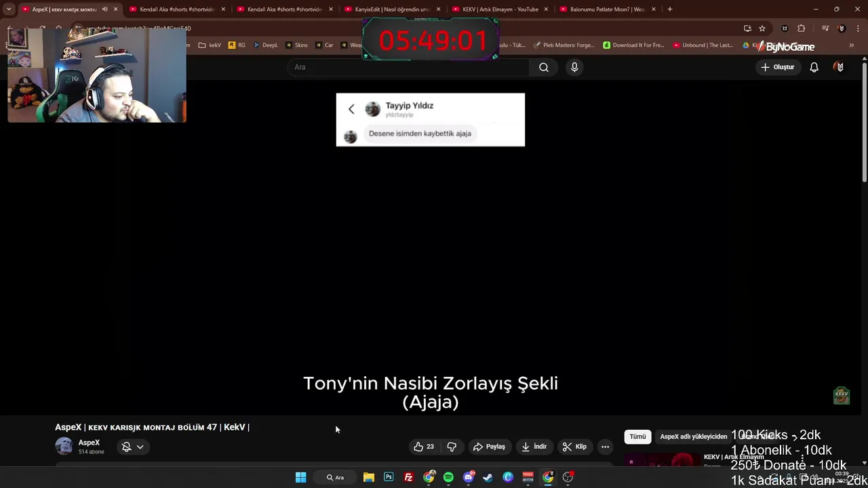
Task: Open Pleb Masters: Forge bookmark
Action: (x=564, y=45)
